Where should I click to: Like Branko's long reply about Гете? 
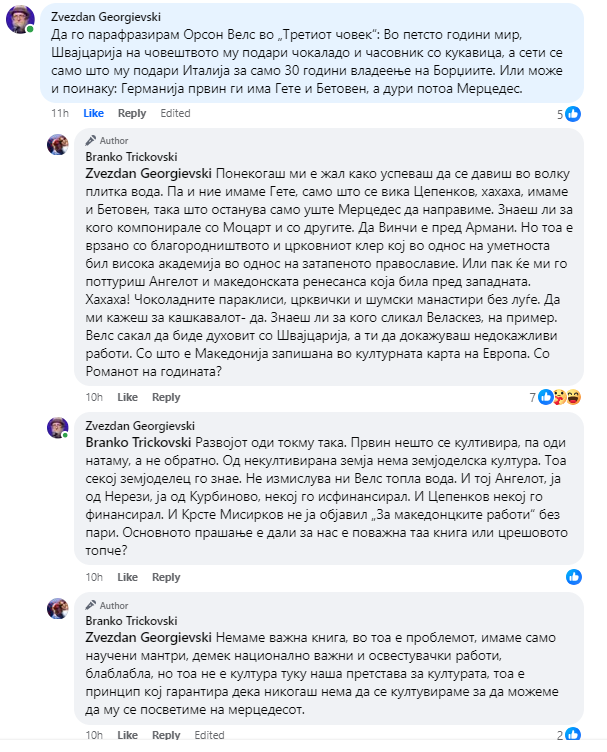pyautogui.click(x=128, y=397)
